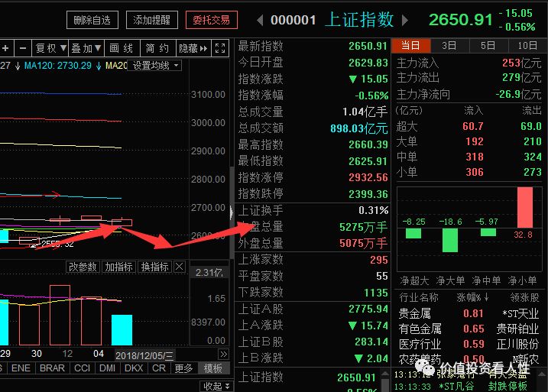This screenshot has height=392, width=548.
Task: Click the zoom out minus icon
Action: (x=23, y=48)
